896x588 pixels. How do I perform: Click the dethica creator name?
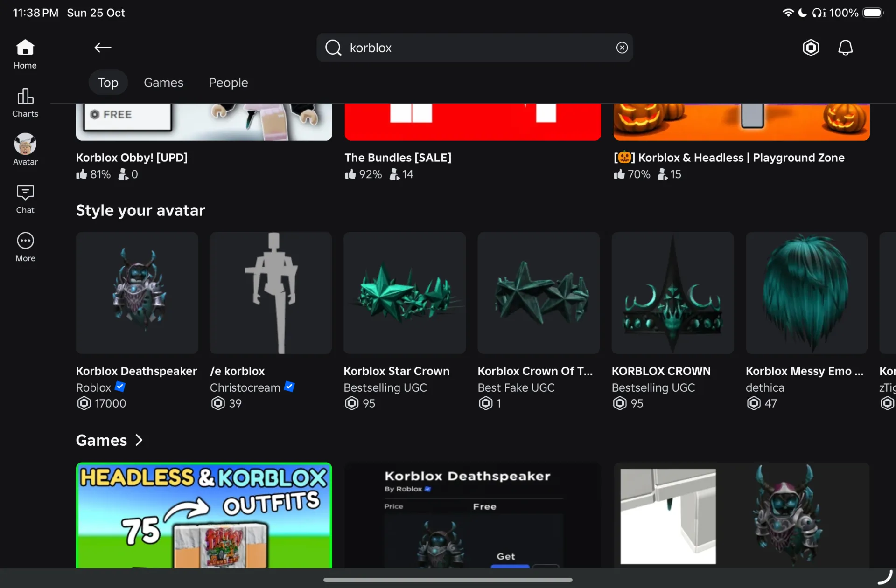pyautogui.click(x=765, y=387)
